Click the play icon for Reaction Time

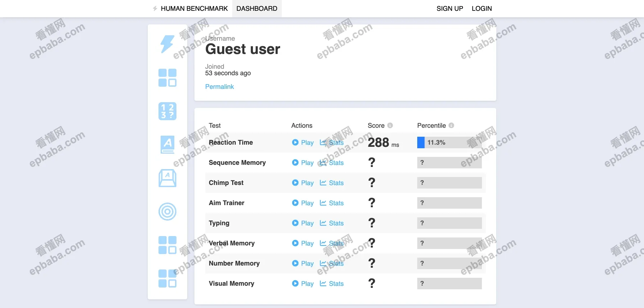[295, 142]
